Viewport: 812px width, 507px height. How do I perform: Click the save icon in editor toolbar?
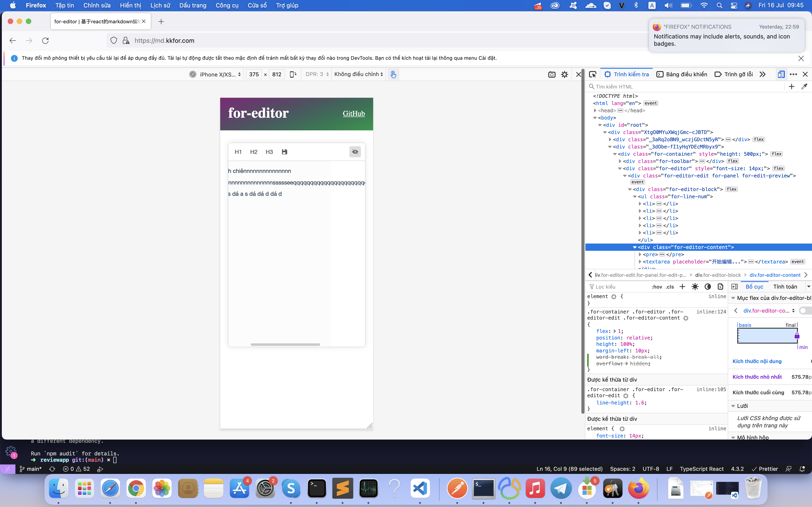(284, 152)
